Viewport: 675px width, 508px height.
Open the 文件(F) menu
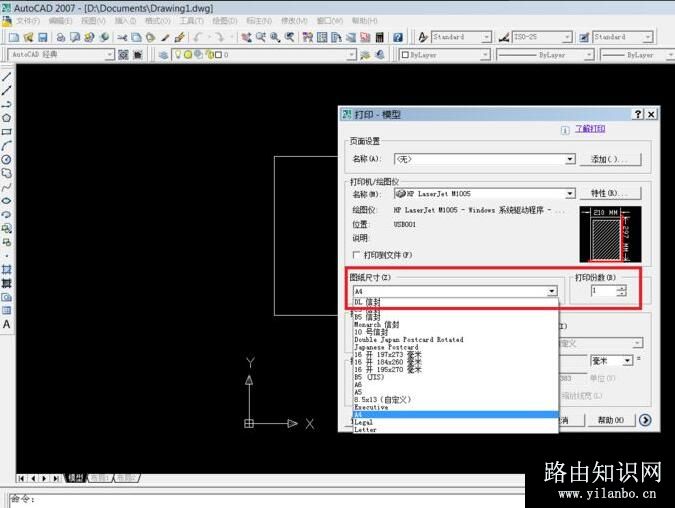click(28, 21)
